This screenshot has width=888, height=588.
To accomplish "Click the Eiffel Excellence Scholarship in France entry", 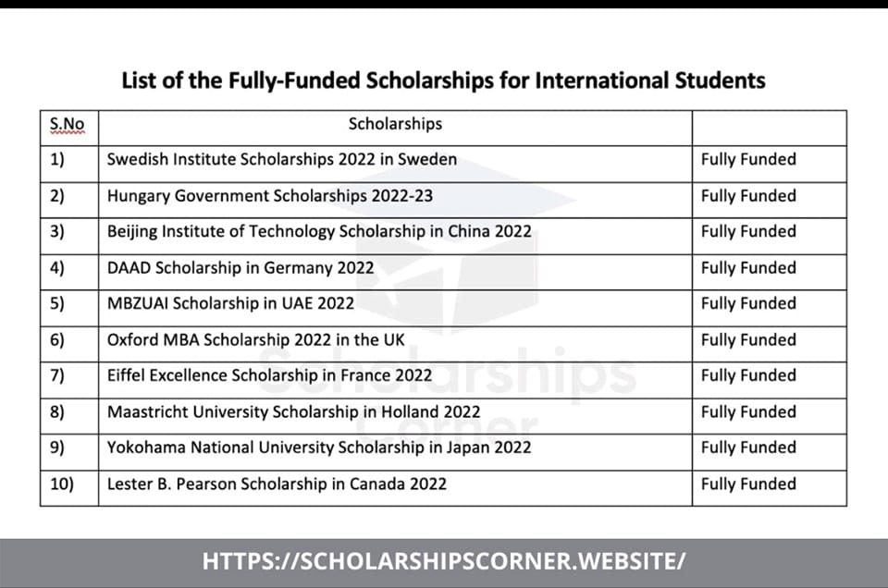I will pos(269,375).
